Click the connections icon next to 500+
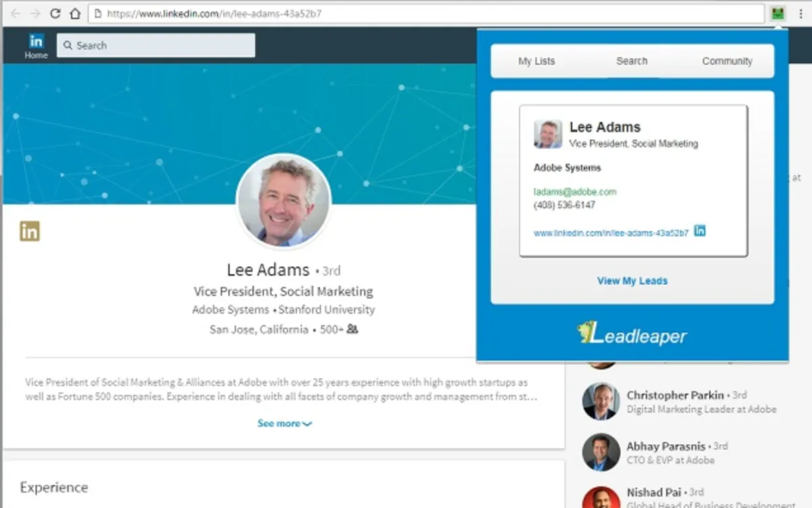Viewport: 812px width, 508px height. click(x=353, y=329)
